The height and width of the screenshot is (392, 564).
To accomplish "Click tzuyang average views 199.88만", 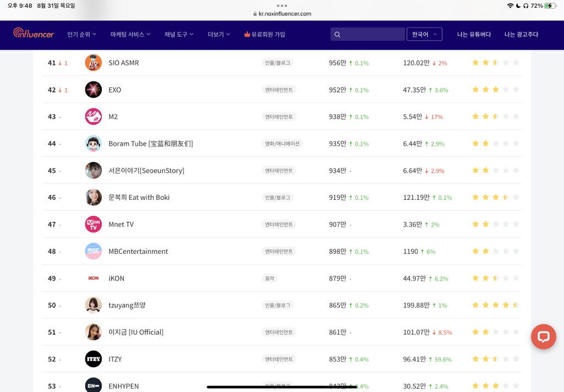I will coord(416,305).
